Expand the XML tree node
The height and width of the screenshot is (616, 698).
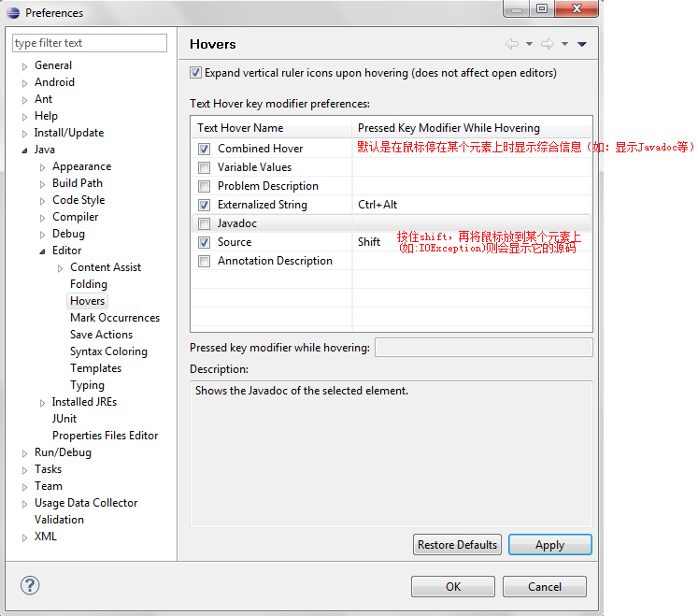(x=24, y=537)
